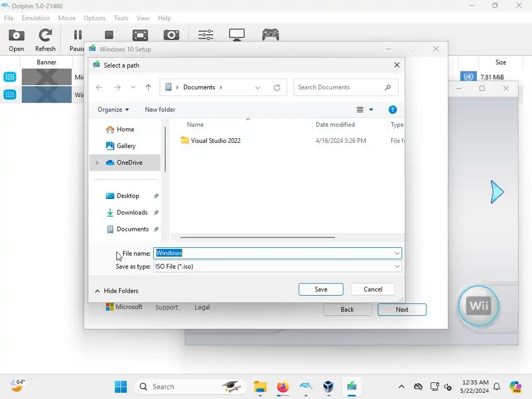Open the Support link in Setup

[167, 308]
